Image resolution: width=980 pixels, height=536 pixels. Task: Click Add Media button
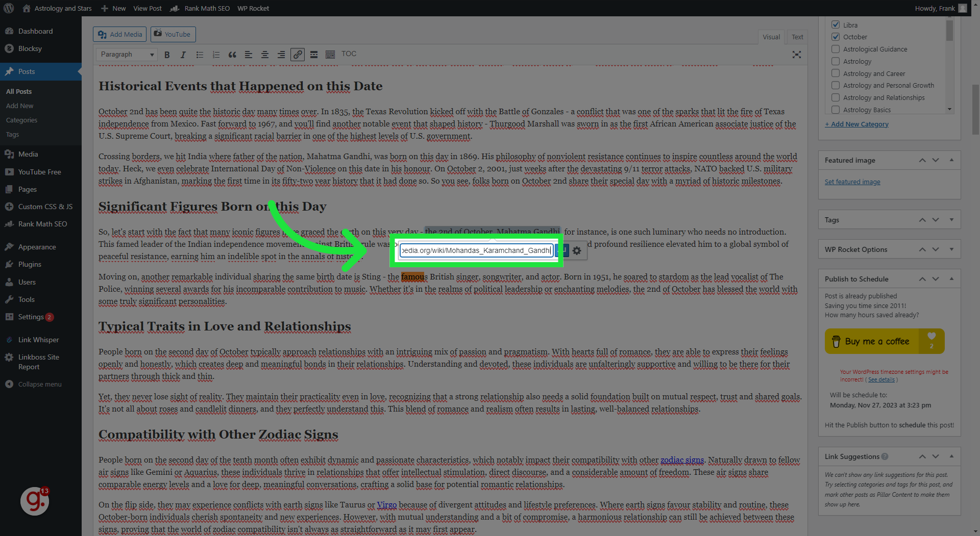pos(120,34)
